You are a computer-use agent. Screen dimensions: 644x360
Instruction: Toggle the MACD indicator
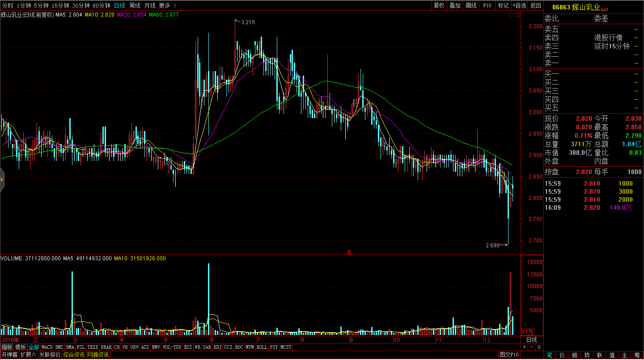click(x=47, y=347)
